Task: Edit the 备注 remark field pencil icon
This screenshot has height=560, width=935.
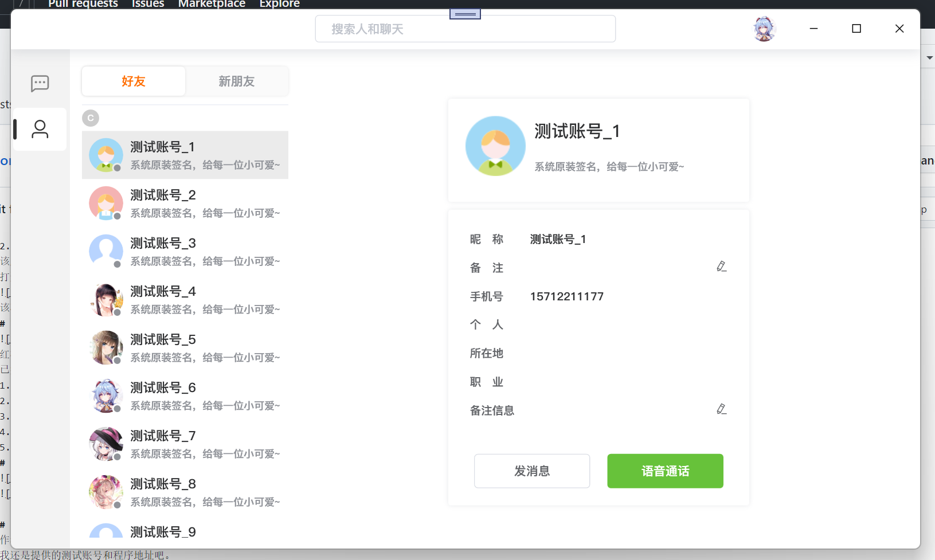Action: pyautogui.click(x=722, y=267)
